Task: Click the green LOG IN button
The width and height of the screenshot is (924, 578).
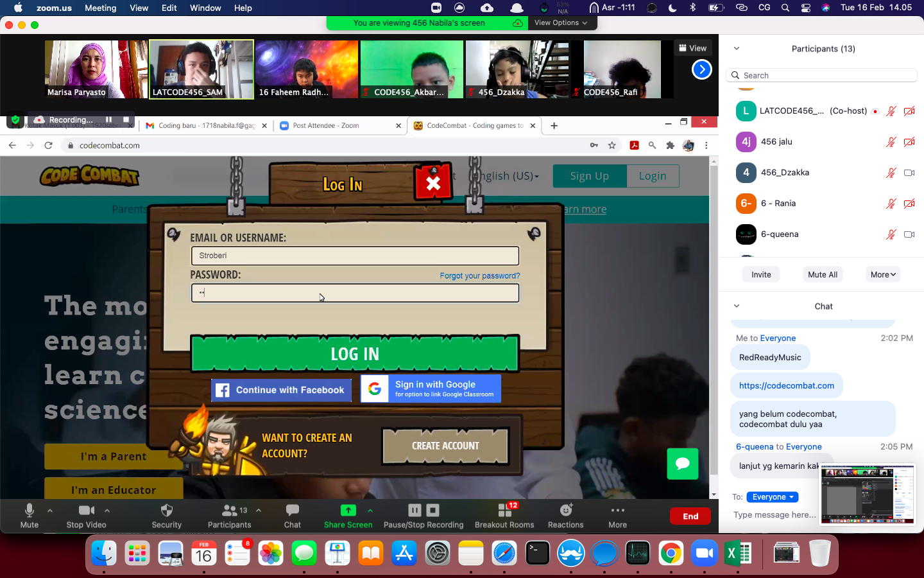Action: pos(355,354)
